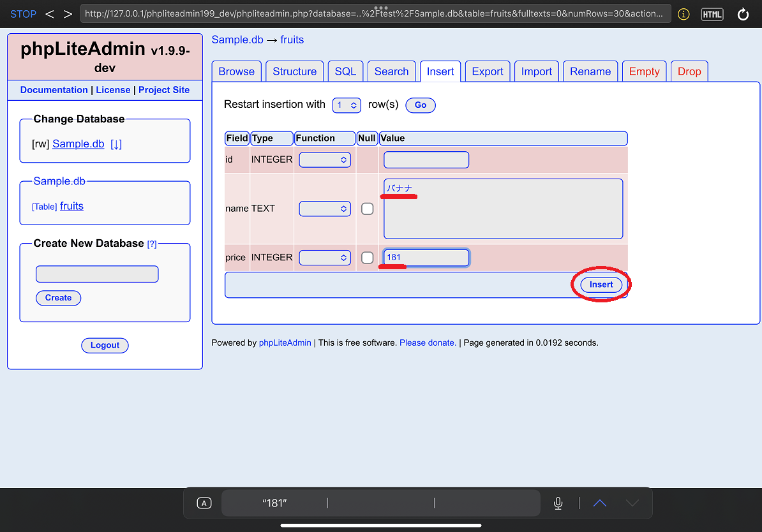Open the SQL tab
The image size is (762, 532).
[x=345, y=71]
